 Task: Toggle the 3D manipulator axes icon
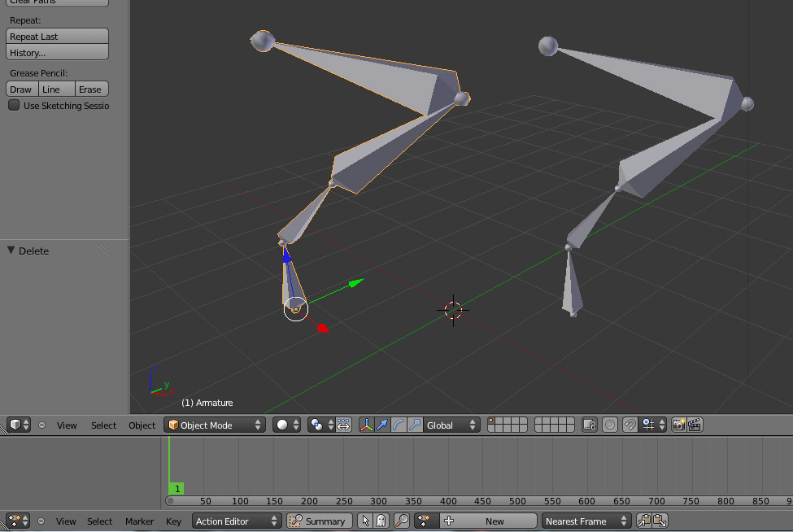point(367,425)
